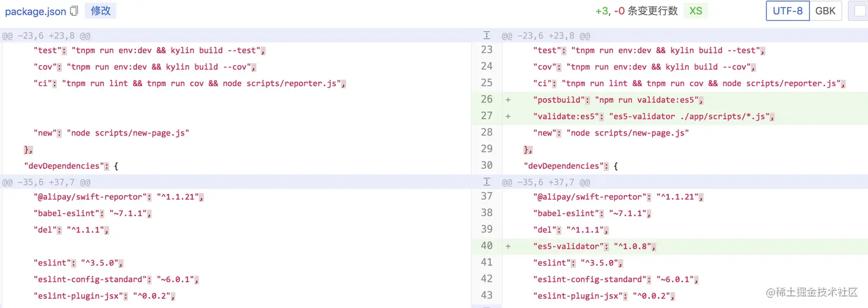Click the "ci" script code on line 25
Screen dimensions: 868x308
click(x=689, y=84)
